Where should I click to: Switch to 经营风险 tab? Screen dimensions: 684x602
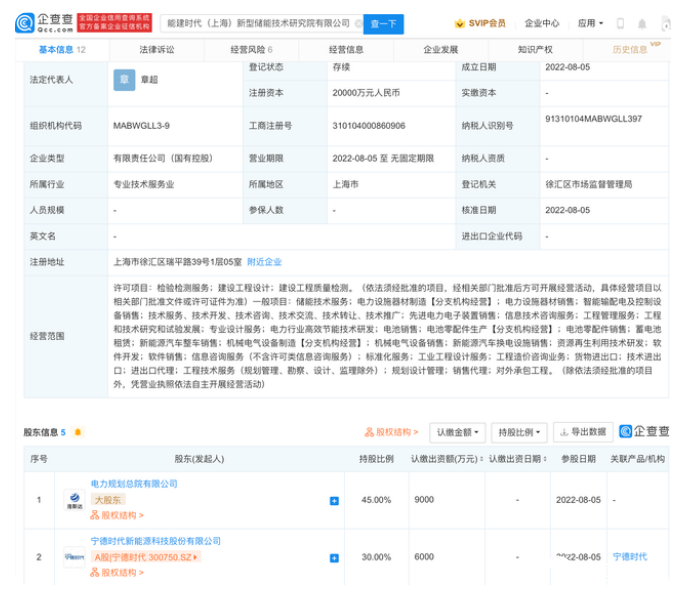[251, 50]
